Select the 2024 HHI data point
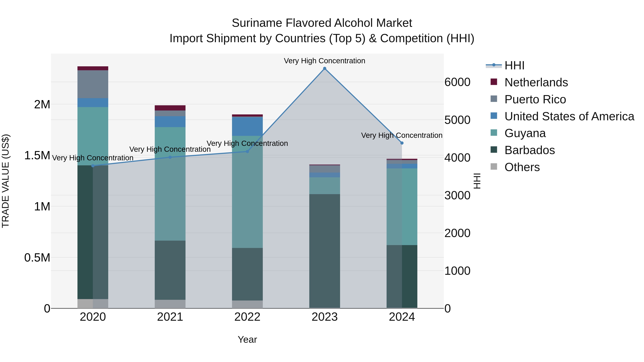This screenshot has height=362, width=644. [402, 143]
